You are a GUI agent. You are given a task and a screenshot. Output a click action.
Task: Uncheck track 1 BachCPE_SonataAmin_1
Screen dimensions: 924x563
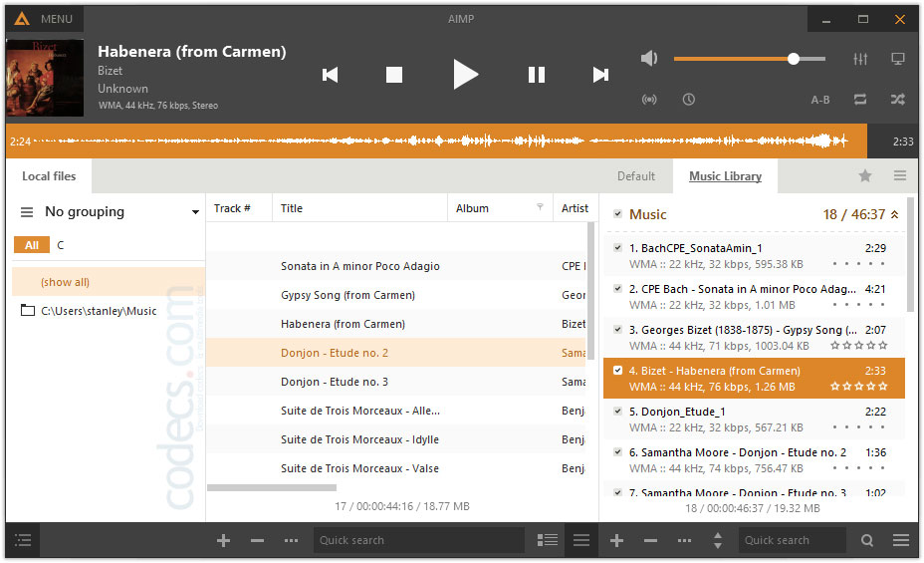(617, 247)
